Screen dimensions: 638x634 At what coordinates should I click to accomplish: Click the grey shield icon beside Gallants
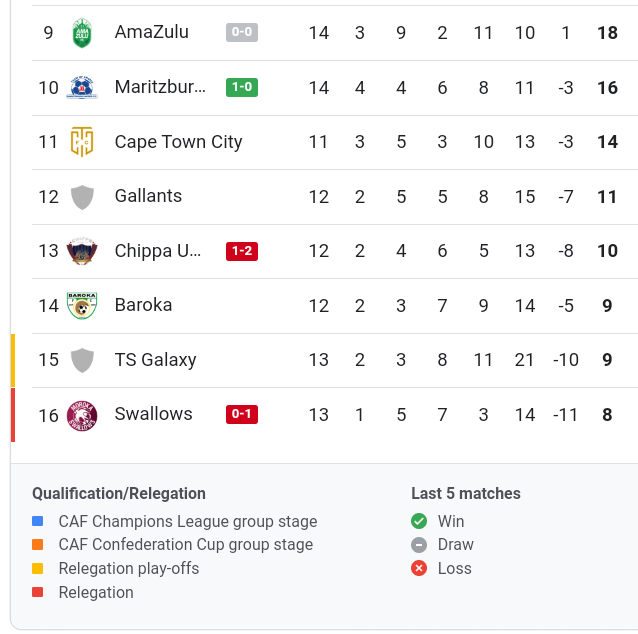coord(82,197)
